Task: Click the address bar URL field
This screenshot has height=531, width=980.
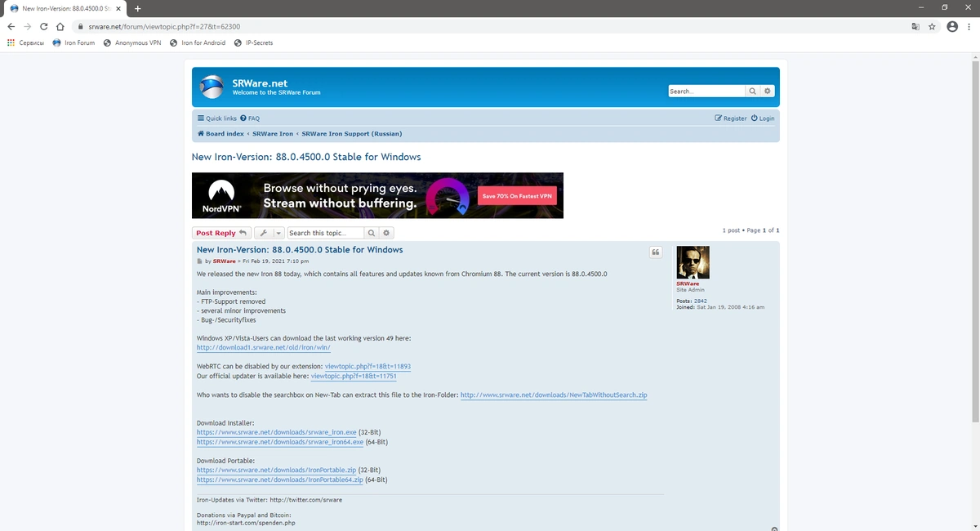Action: pyautogui.click(x=490, y=26)
